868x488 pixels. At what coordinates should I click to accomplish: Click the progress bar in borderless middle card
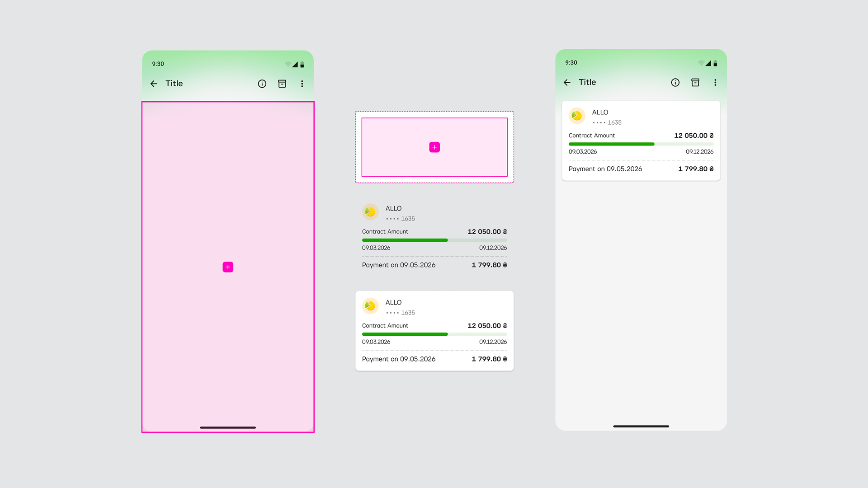[434, 240]
